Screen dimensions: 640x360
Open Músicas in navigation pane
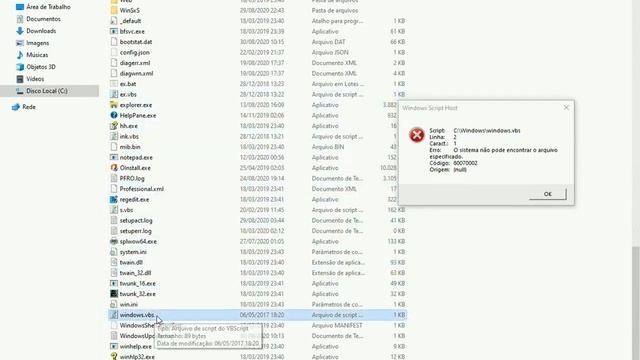37,55
